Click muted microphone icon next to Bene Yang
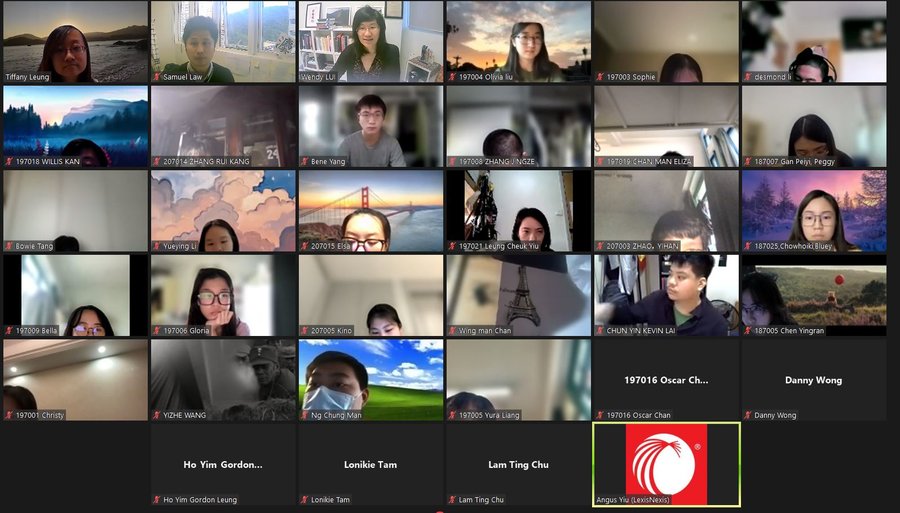The image size is (900, 513). click(305, 161)
